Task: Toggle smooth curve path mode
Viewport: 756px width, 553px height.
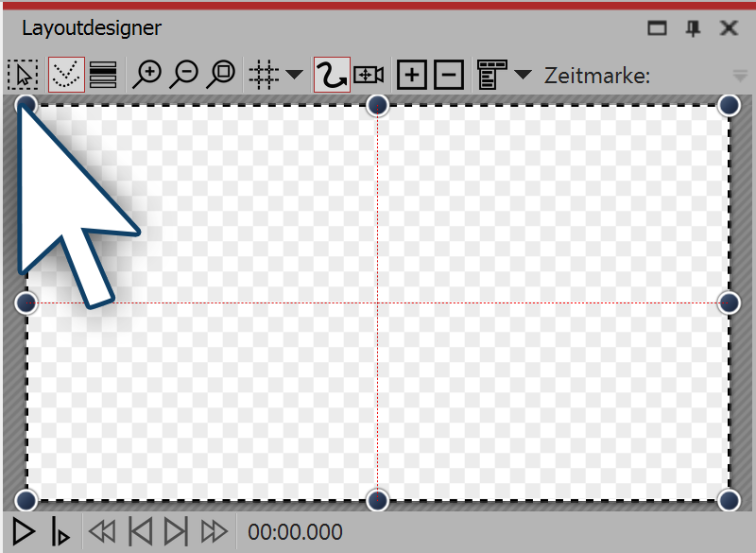Action: [x=330, y=74]
